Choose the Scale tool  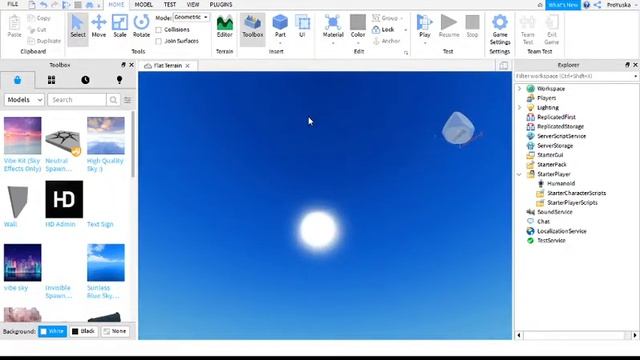(x=120, y=27)
